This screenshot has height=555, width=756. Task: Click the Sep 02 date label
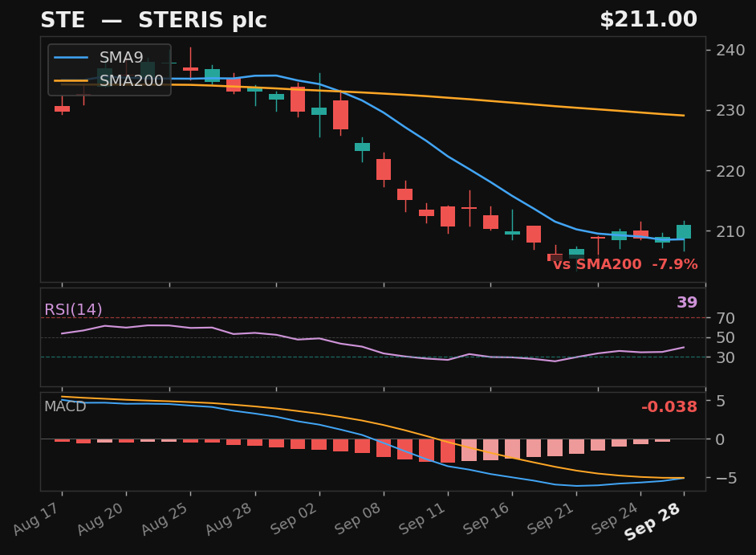(x=295, y=518)
